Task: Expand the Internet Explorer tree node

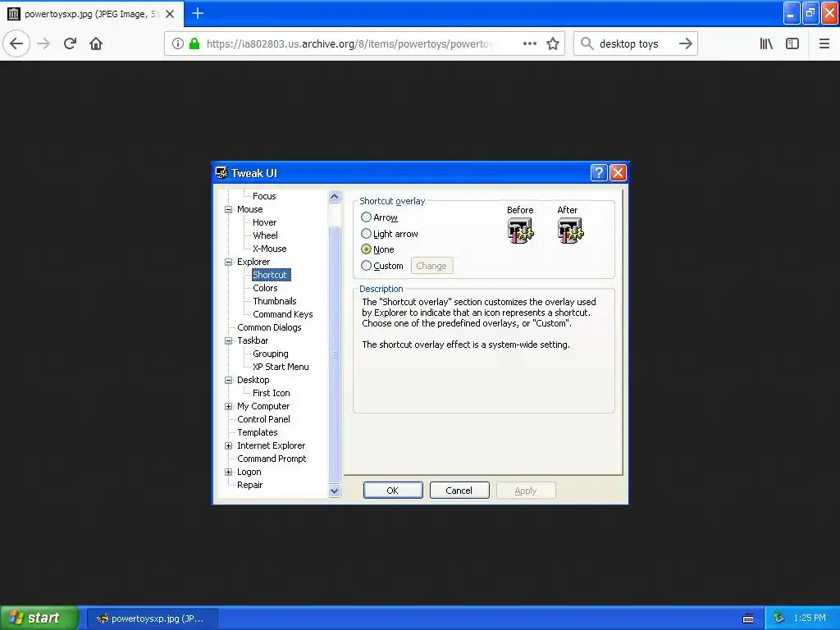Action: coord(228,445)
